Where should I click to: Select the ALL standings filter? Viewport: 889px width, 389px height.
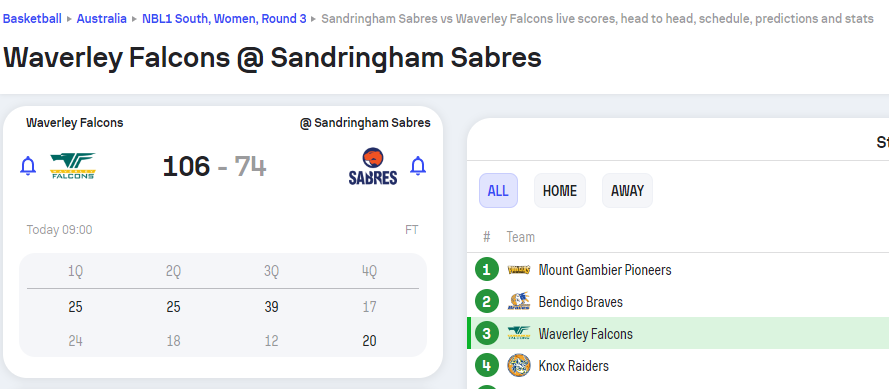point(498,191)
